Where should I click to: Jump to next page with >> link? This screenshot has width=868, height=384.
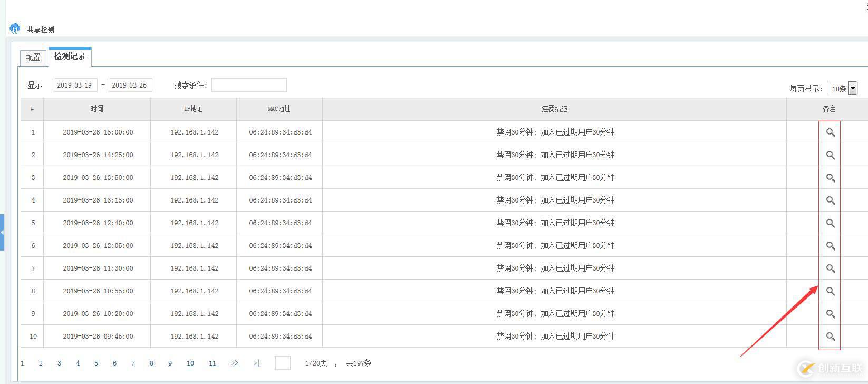click(235, 363)
